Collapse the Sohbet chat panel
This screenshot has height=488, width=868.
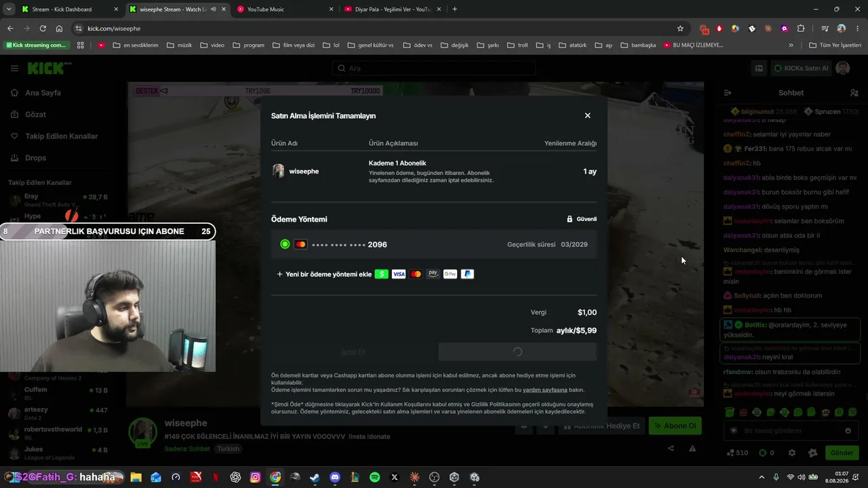(x=728, y=93)
